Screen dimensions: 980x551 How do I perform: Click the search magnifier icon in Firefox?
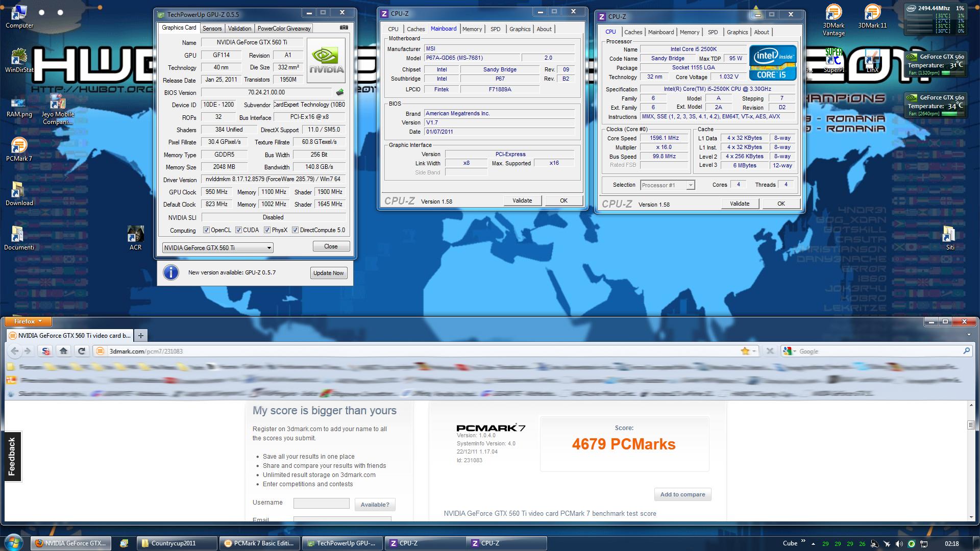966,351
